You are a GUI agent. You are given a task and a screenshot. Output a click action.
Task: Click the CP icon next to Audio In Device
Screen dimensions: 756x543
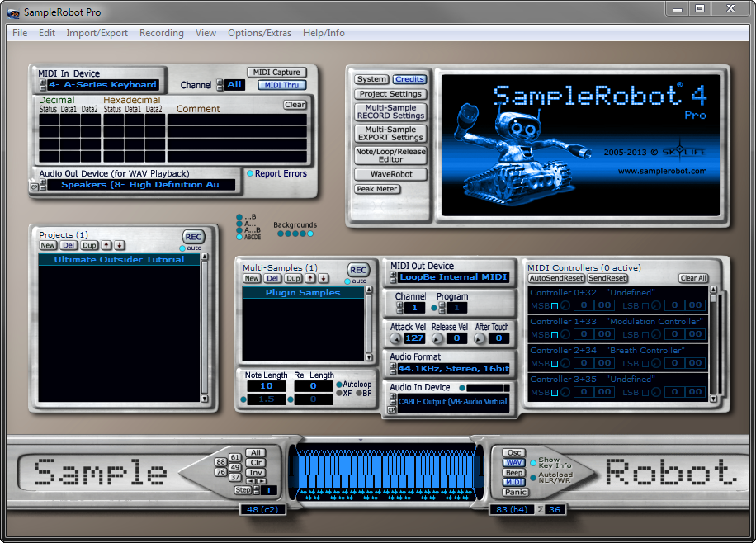[x=391, y=410]
